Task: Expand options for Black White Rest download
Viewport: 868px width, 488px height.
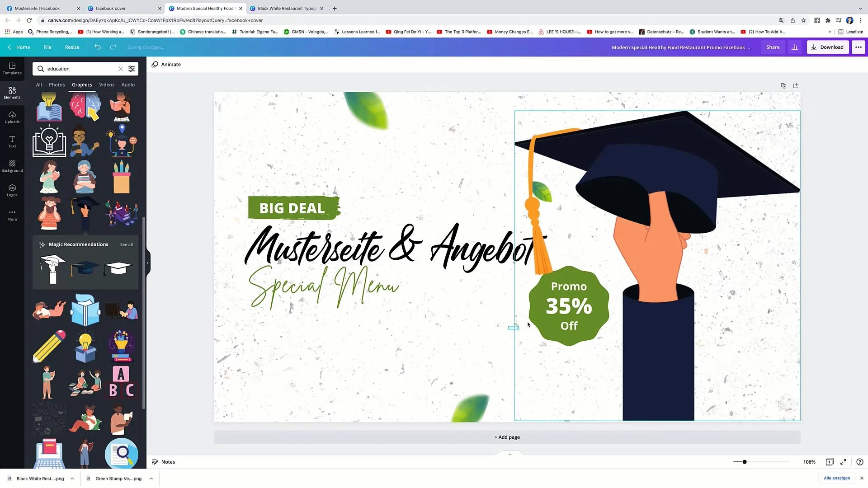Action: click(x=72, y=479)
